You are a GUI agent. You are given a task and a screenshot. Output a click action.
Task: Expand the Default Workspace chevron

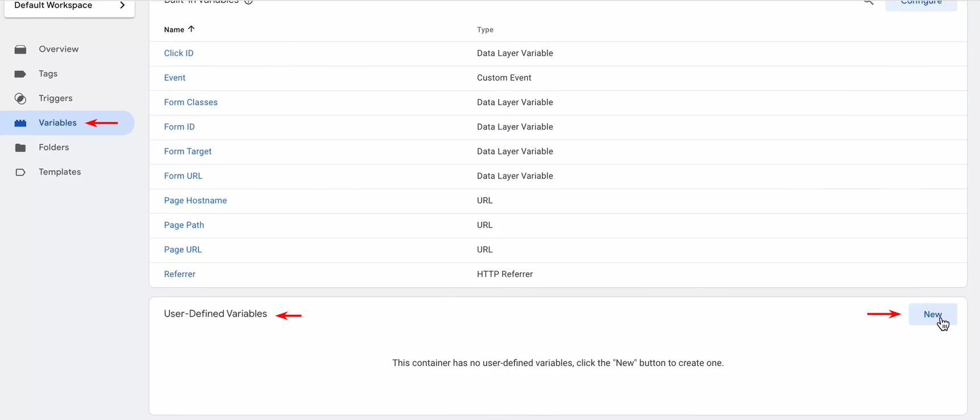(x=122, y=5)
